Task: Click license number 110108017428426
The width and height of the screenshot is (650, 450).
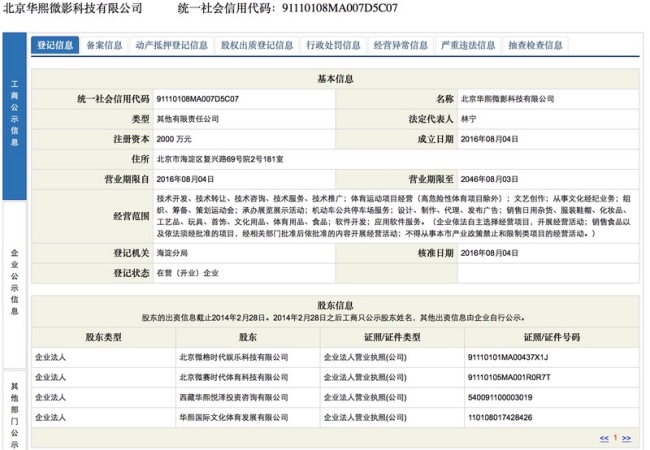Action: [500, 418]
